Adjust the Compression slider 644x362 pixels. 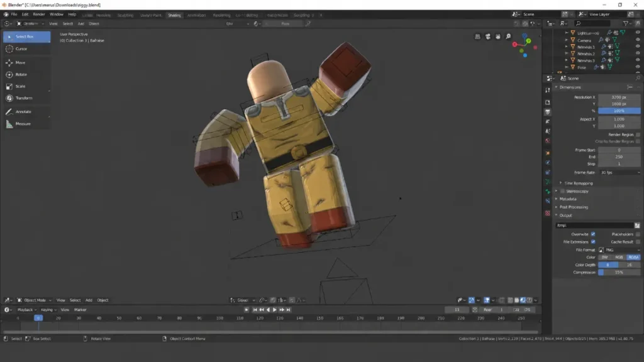pos(619,273)
